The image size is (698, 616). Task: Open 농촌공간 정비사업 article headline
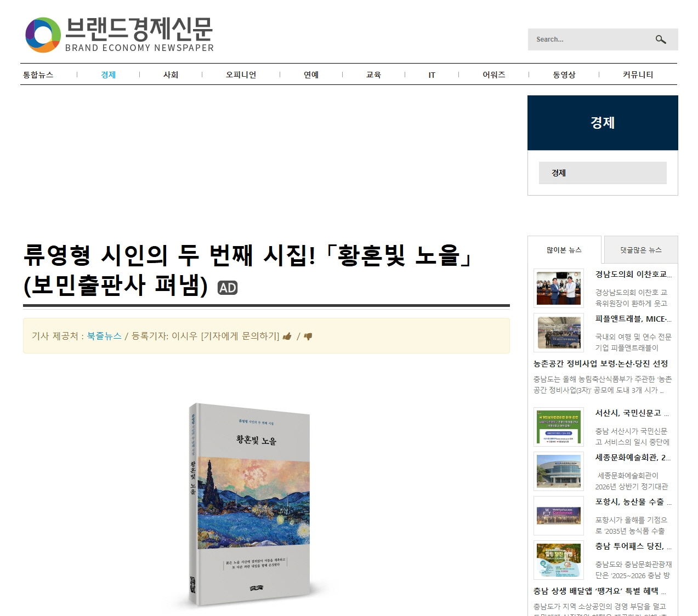pos(600,363)
